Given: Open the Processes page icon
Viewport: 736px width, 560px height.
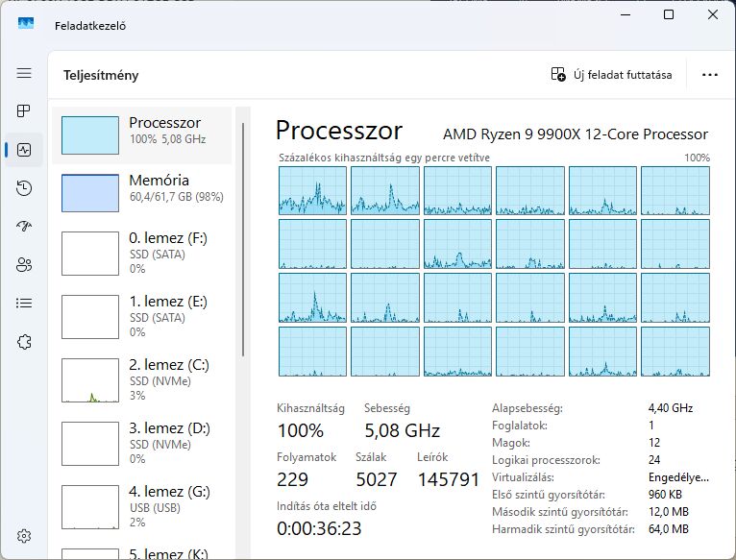Looking at the screenshot, I should click(x=24, y=110).
